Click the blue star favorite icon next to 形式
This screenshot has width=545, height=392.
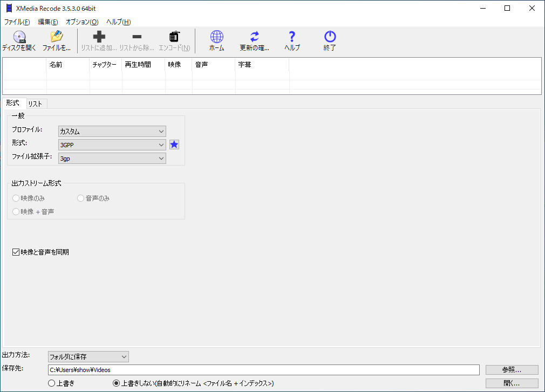pos(174,145)
